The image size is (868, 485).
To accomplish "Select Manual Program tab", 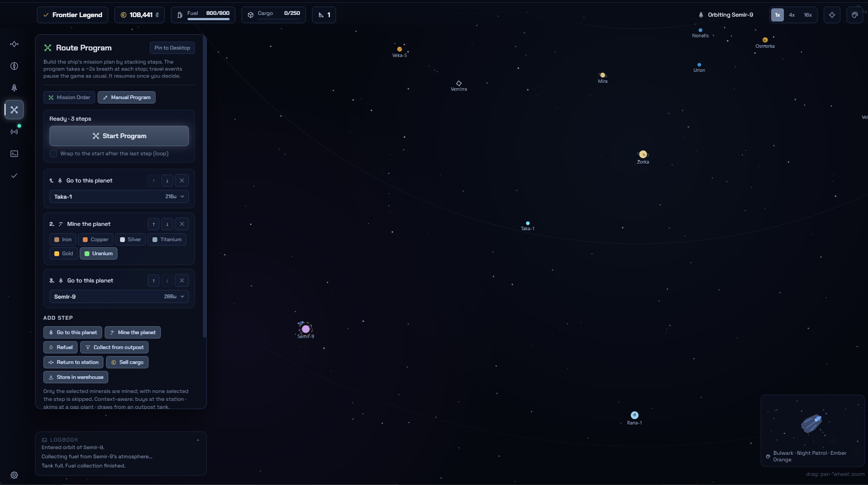I will 127,97.
